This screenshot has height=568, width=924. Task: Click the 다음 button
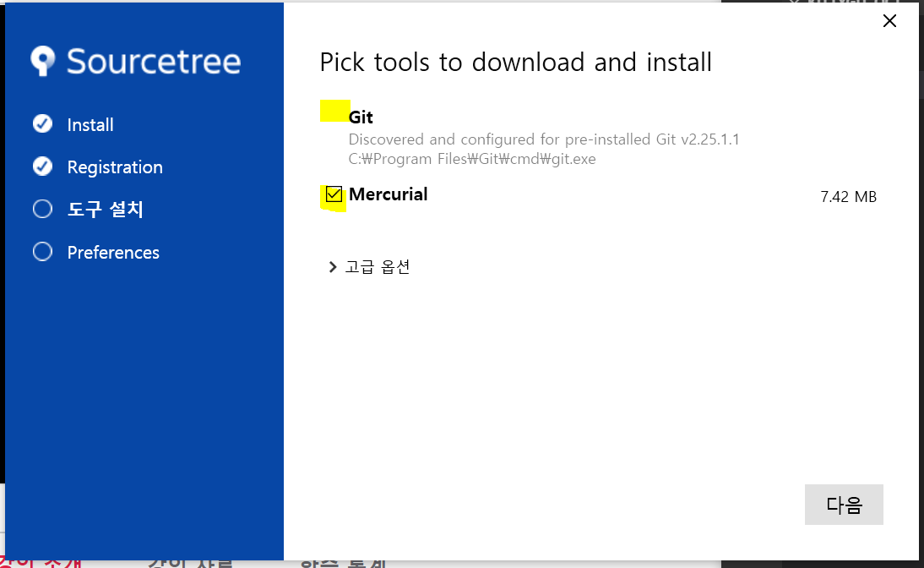click(844, 505)
